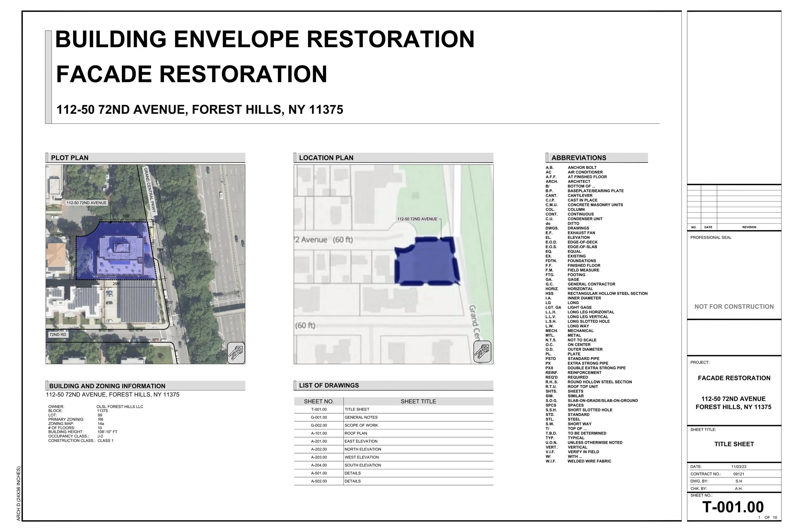
Task: Click the REVISION table header row
Action: [x=750, y=227]
